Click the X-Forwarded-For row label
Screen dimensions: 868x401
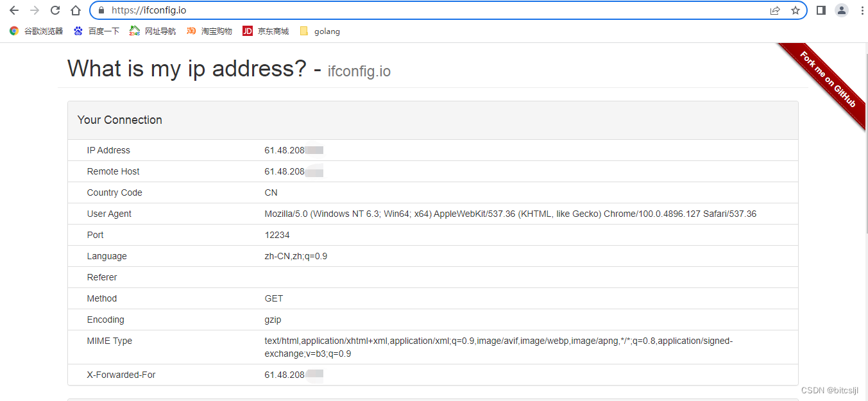(x=121, y=375)
